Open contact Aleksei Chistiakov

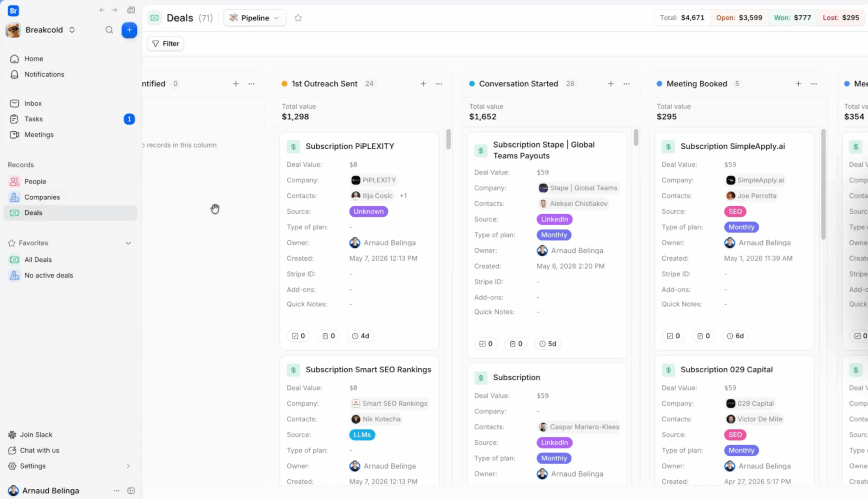click(573, 204)
